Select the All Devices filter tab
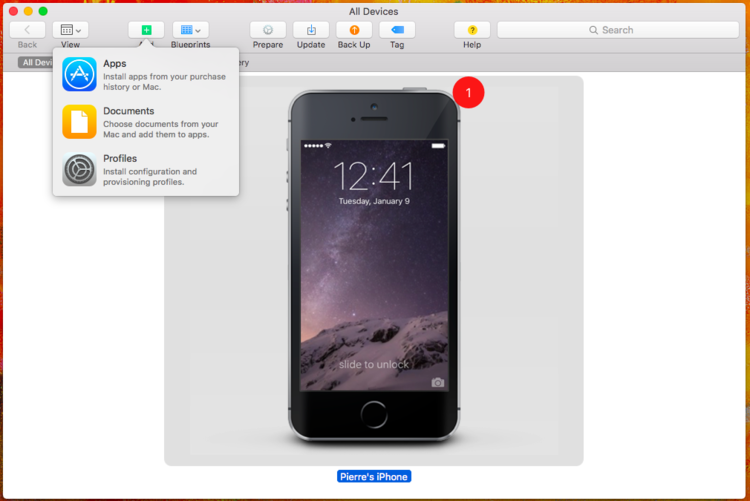This screenshot has height=501, width=750. click(36, 62)
